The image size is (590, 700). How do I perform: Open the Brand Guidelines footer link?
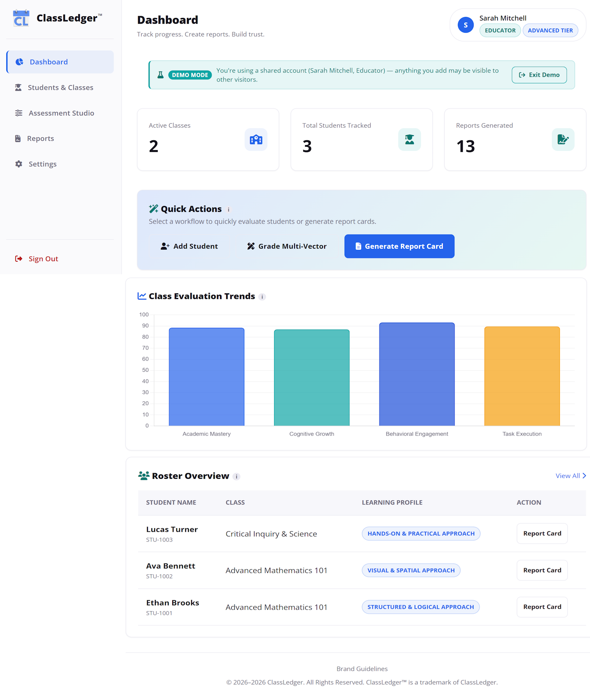362,669
